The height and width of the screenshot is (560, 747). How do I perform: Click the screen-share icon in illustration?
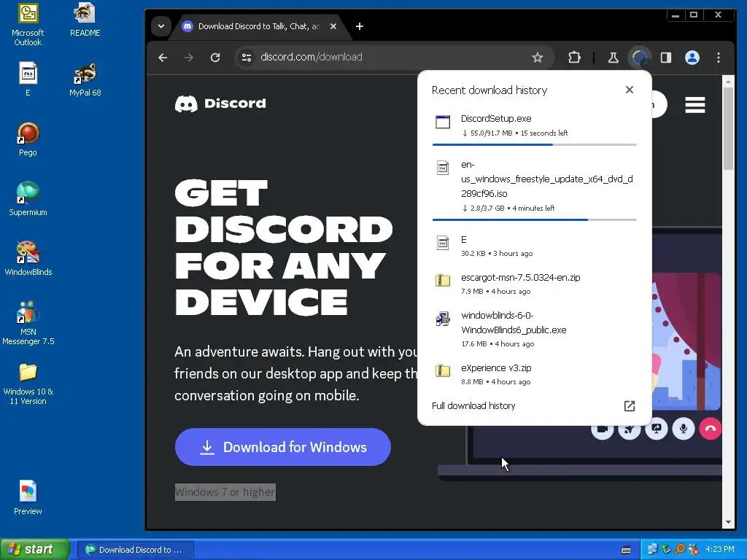[656, 429]
